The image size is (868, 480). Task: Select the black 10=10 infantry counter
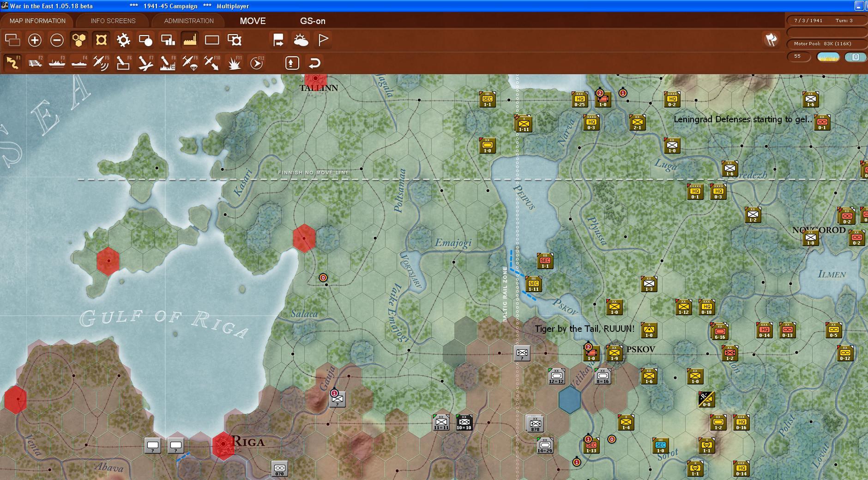pos(464,422)
